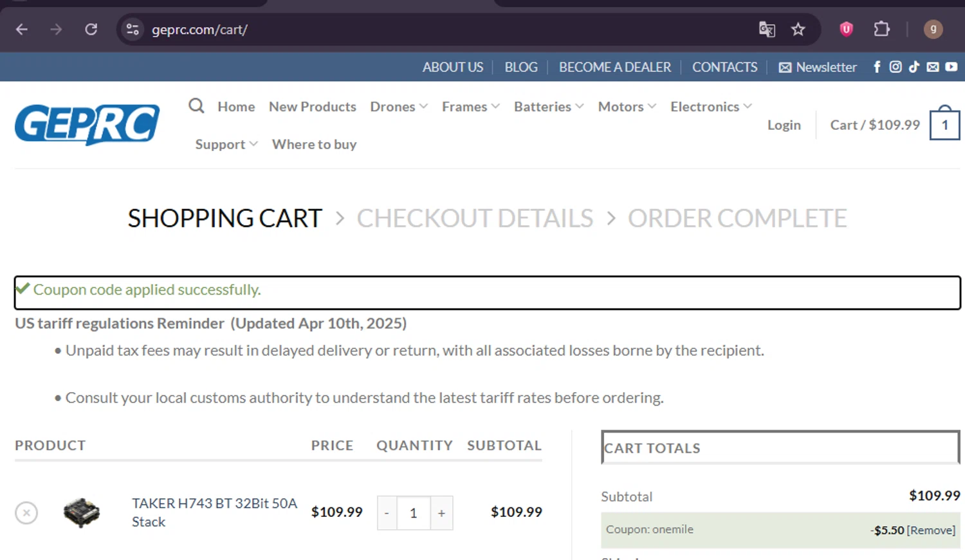Expand the Support dropdown menu
This screenshot has width=965, height=560.
[x=226, y=145]
